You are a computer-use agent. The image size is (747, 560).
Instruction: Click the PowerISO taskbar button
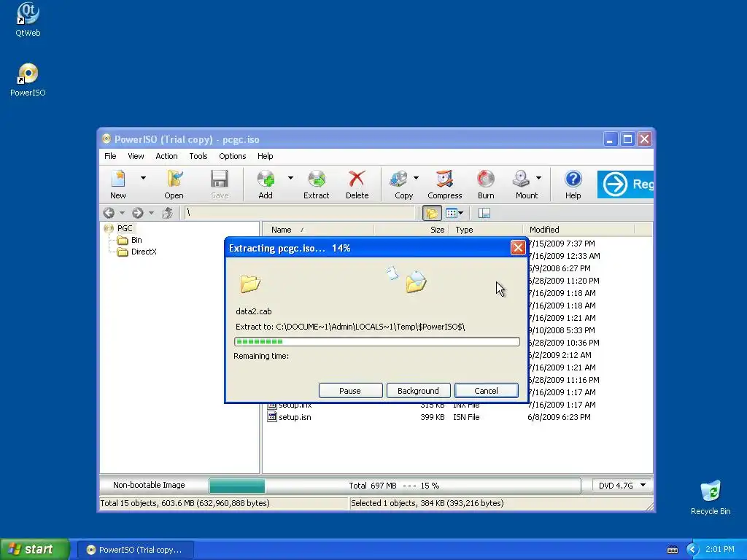coord(135,550)
